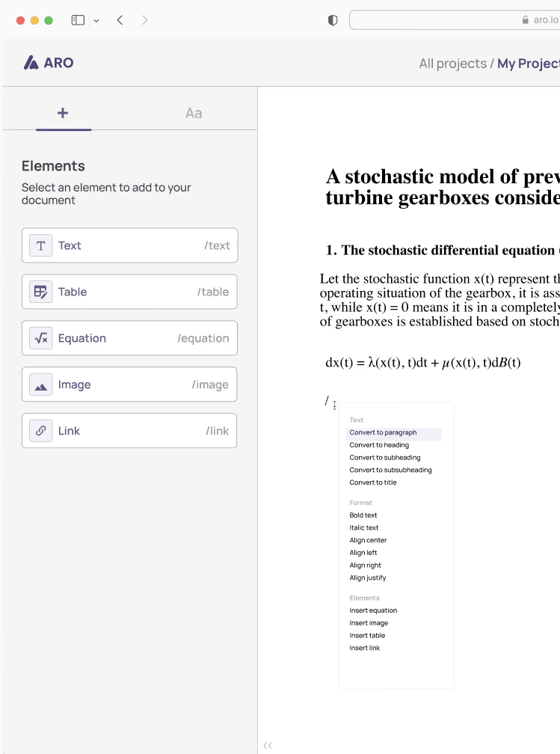
Task: Choose Bold text in the menu
Action: pyautogui.click(x=363, y=515)
